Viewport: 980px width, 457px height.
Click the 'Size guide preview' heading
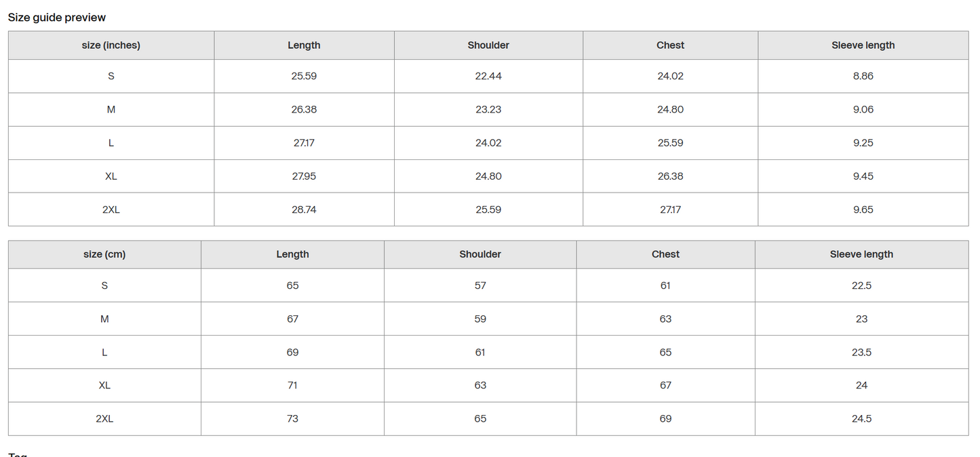tap(57, 18)
